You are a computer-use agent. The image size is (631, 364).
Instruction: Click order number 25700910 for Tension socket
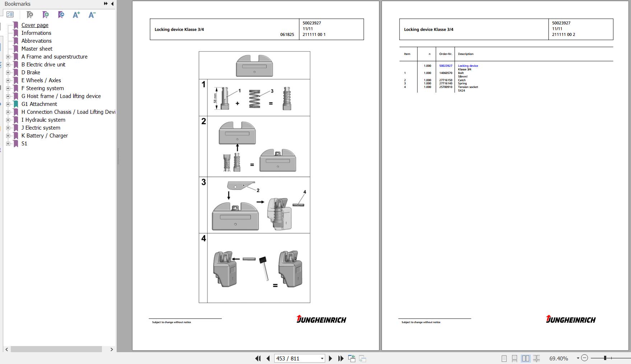(445, 87)
